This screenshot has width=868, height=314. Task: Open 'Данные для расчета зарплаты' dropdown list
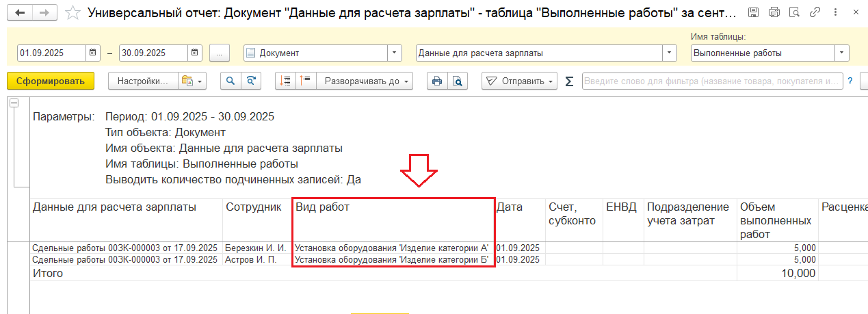(x=669, y=53)
